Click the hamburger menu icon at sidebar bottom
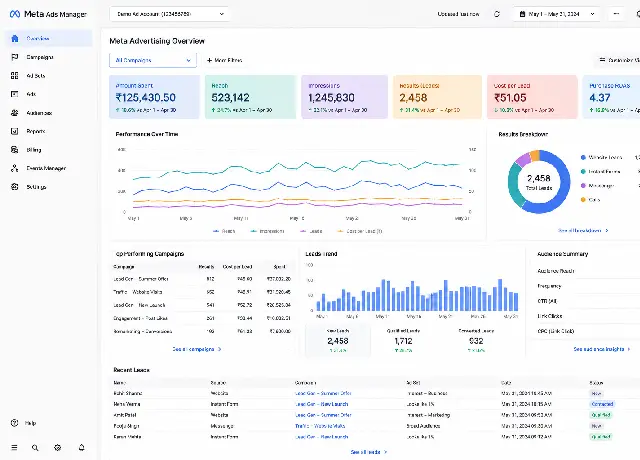The height and width of the screenshot is (460, 640). (x=14, y=447)
